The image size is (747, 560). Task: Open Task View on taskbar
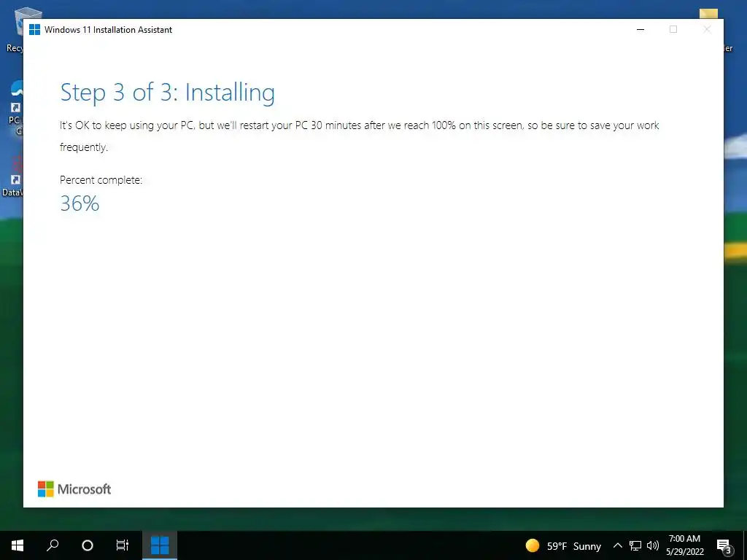(x=123, y=545)
